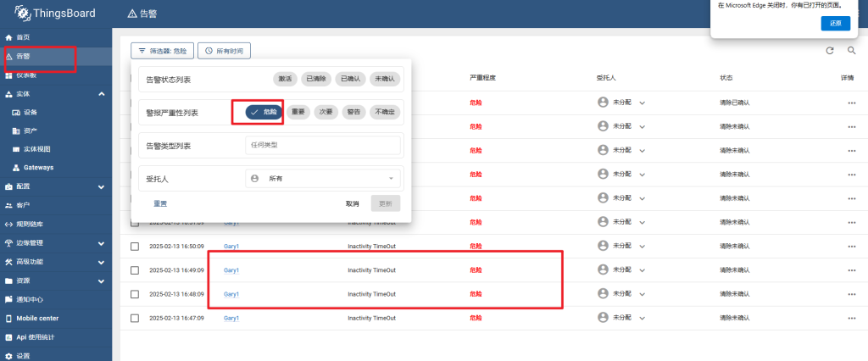Open details menu for the 16:47:09 alarm
Screen dimensions: 868x361
pos(852,319)
